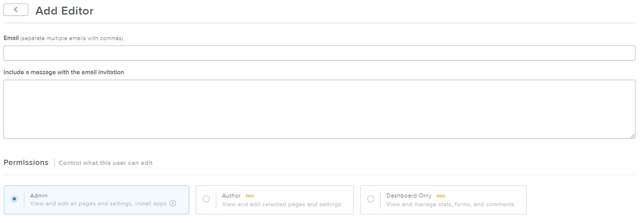Image resolution: width=644 pixels, height=223 pixels.
Task: Click the Dashboard Only label text
Action: tap(409, 196)
